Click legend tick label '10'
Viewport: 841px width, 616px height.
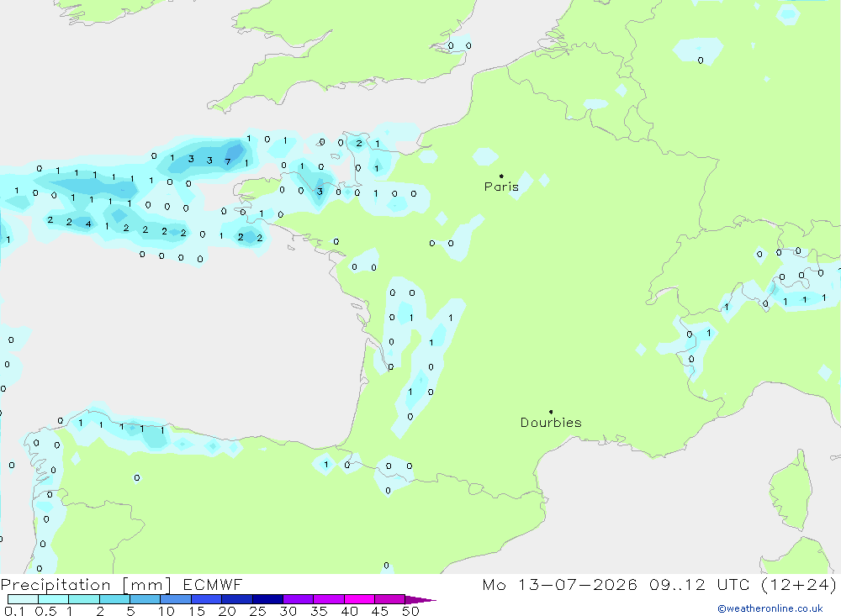click(x=167, y=611)
